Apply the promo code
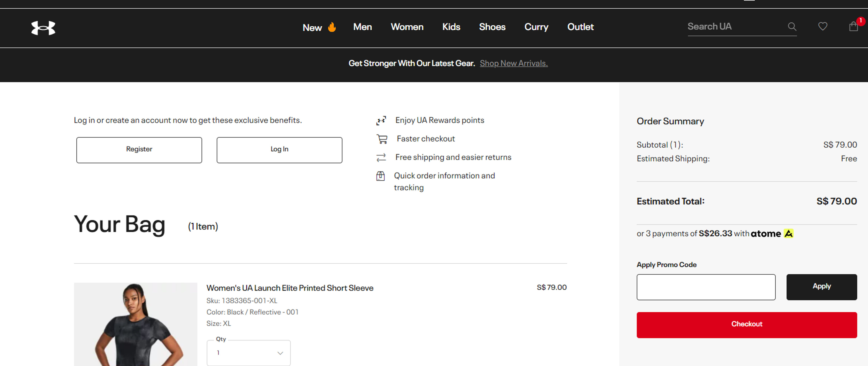This screenshot has height=366, width=868. pos(821,287)
